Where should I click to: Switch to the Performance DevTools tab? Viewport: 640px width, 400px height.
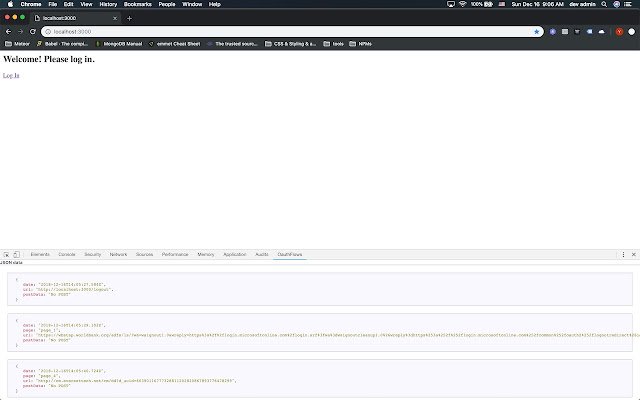175,254
